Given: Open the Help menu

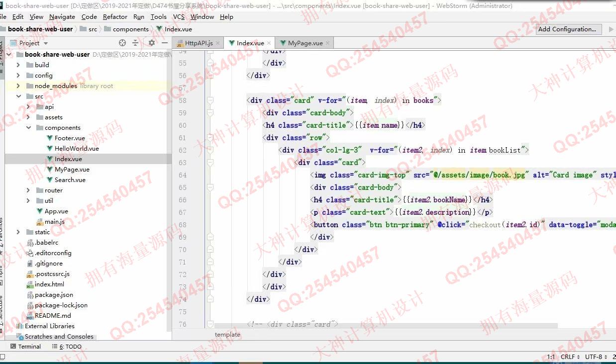Looking at the screenshot, I should tap(226, 16).
